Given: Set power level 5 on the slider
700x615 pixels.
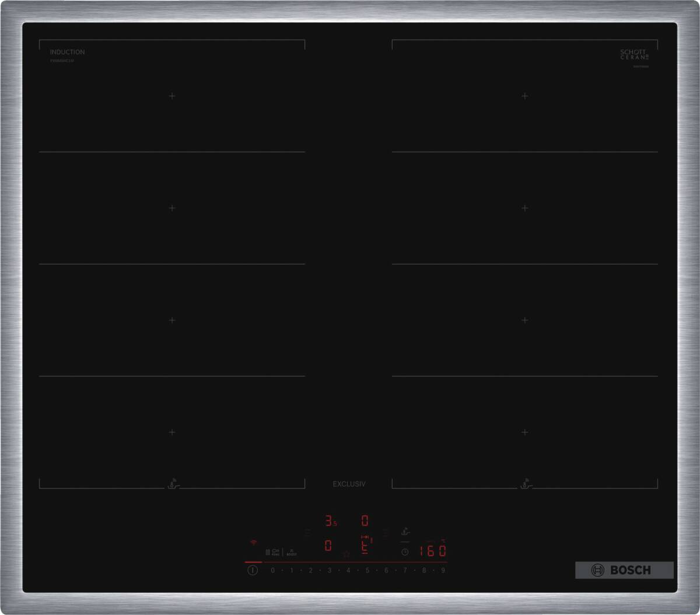Looking at the screenshot, I should pyautogui.click(x=367, y=570).
